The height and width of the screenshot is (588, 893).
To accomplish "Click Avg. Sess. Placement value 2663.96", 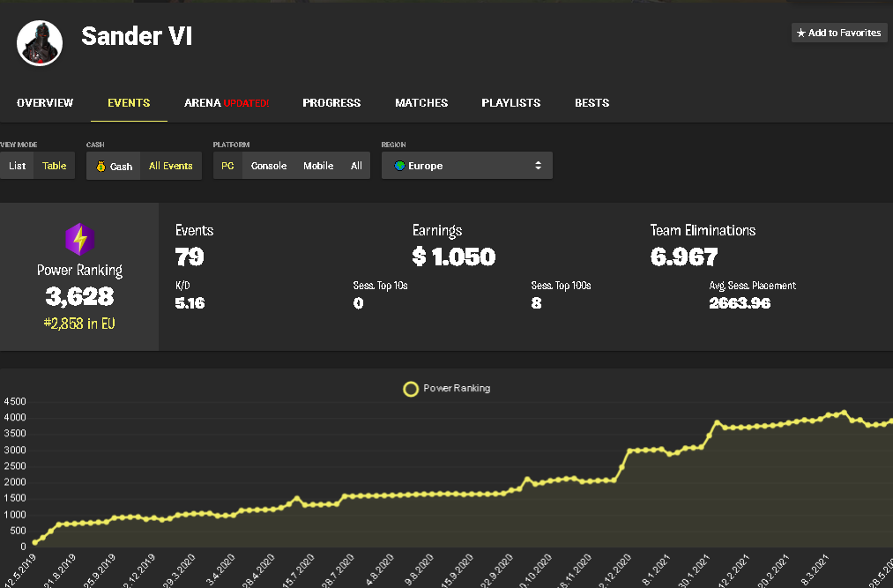I will (740, 303).
